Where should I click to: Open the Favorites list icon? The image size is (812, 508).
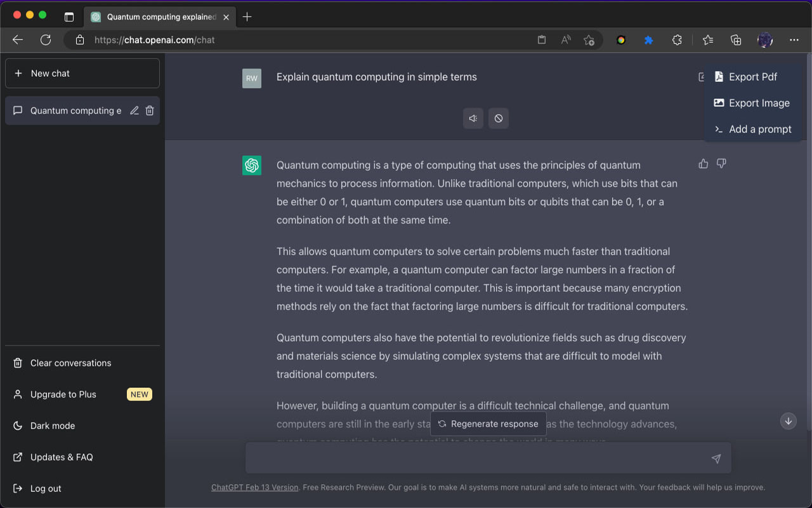click(x=708, y=40)
